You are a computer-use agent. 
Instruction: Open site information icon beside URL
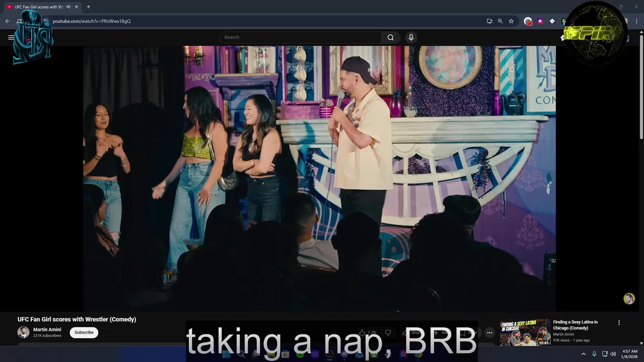(x=46, y=21)
